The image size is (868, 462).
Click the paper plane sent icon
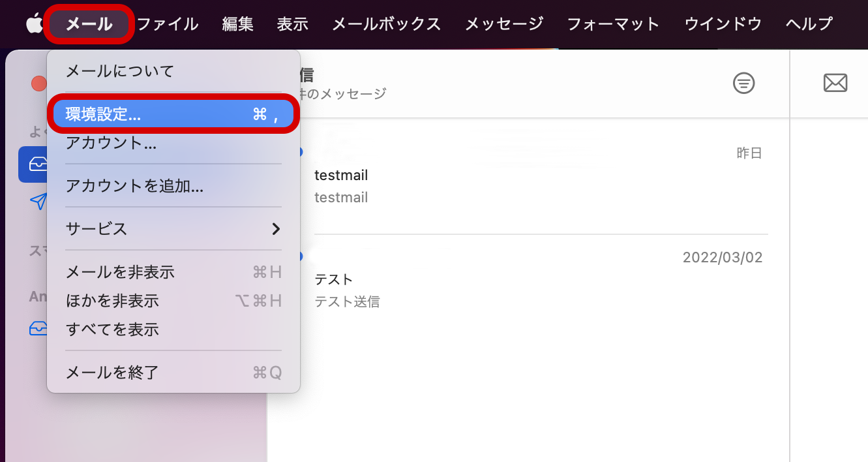point(38,202)
